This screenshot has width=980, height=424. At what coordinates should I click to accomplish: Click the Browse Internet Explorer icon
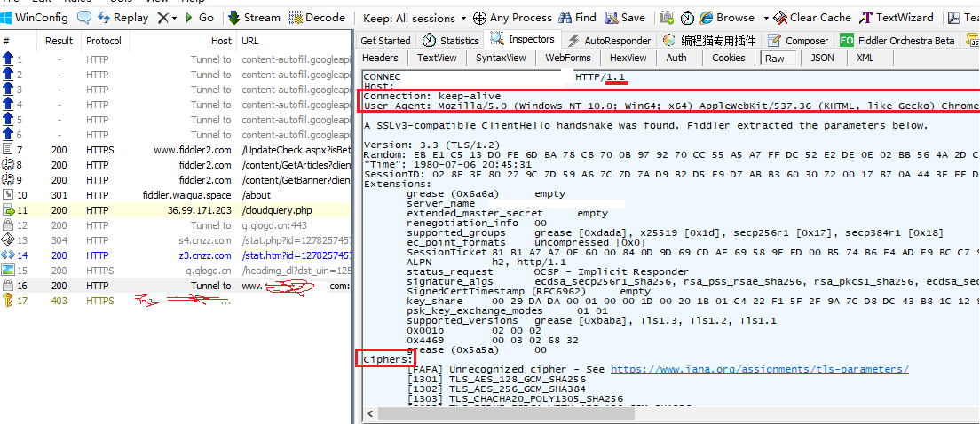[x=707, y=18]
